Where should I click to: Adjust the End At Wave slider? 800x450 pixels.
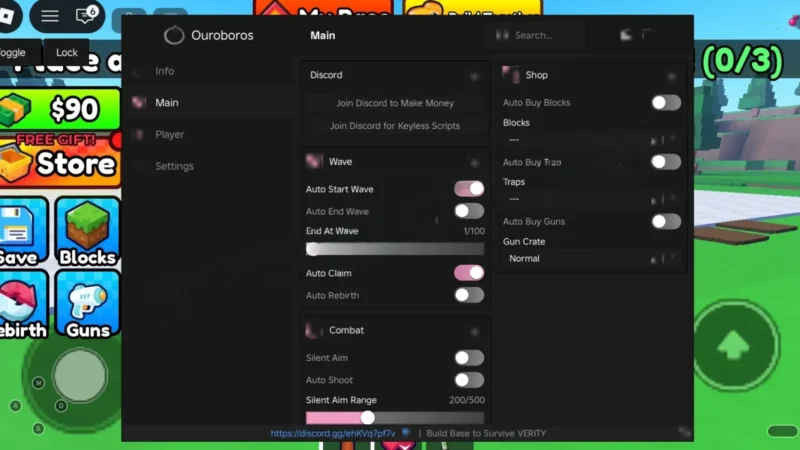pos(395,249)
